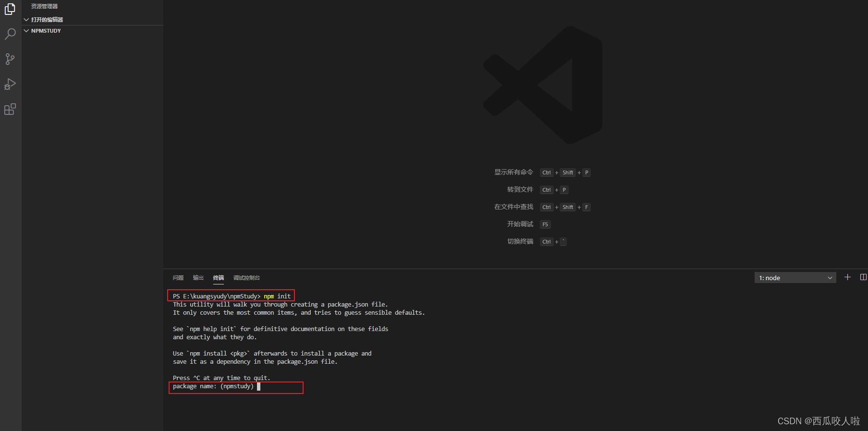Click the 资源管理器 sidebar title
The width and height of the screenshot is (868, 431).
(x=44, y=6)
